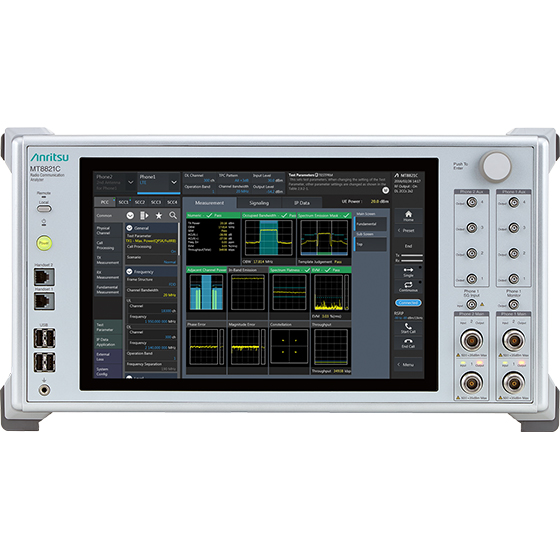Select the SCC2 carrier tab
This screenshot has height=560, width=560.
coord(140,202)
